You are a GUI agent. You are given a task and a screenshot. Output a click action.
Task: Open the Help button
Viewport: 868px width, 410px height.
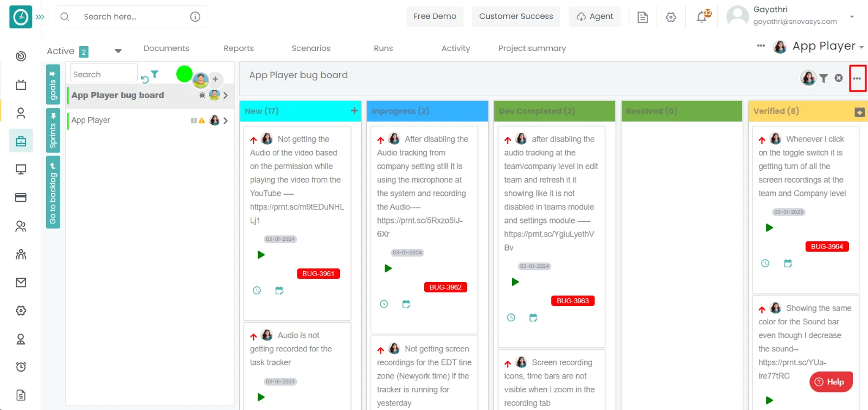click(831, 382)
